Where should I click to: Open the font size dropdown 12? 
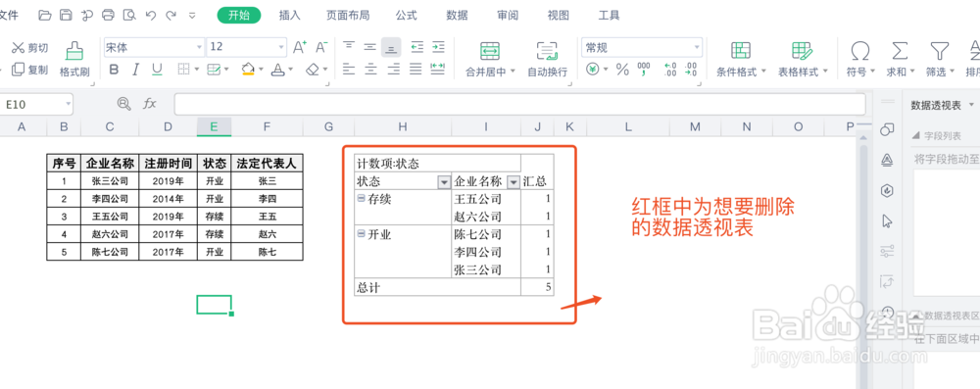coord(282,47)
